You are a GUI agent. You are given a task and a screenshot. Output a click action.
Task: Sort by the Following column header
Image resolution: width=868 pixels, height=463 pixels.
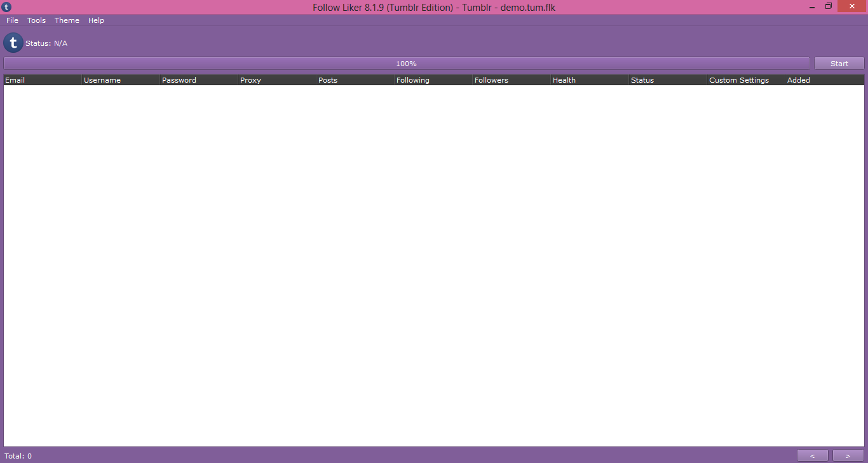(433, 80)
